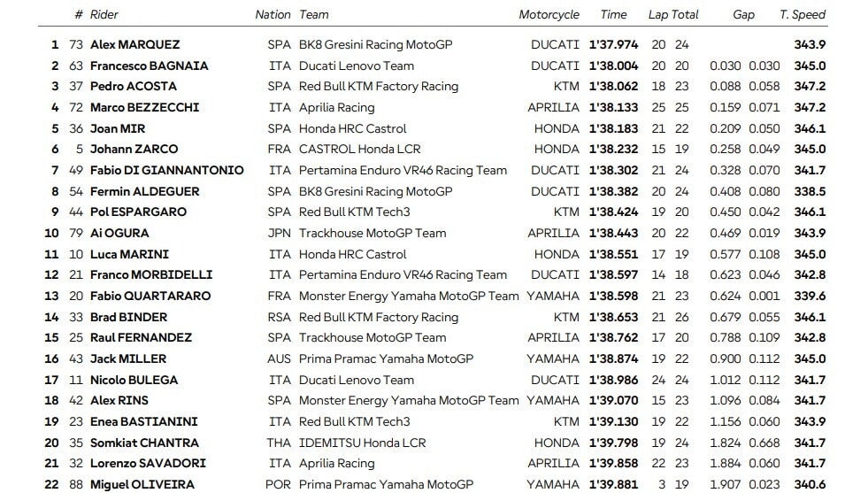Open Pedro ACOSTA's rider entry
Screen dimensions: 868x493
tap(134, 86)
